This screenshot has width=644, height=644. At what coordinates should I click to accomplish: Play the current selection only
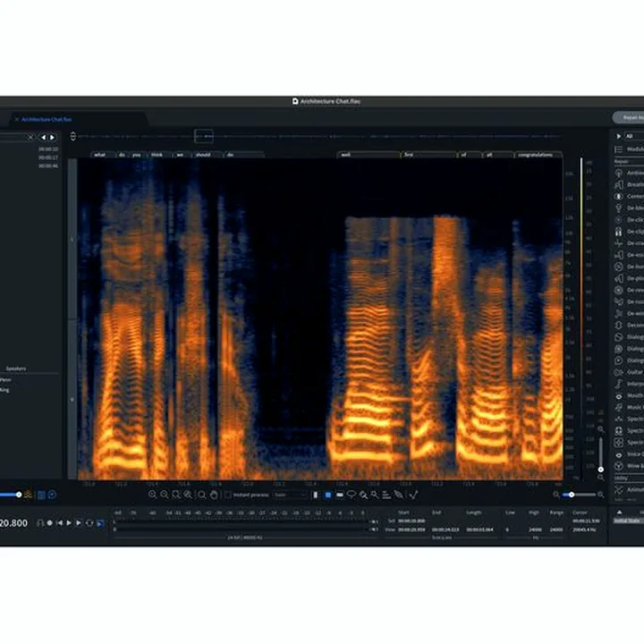[x=79, y=523]
